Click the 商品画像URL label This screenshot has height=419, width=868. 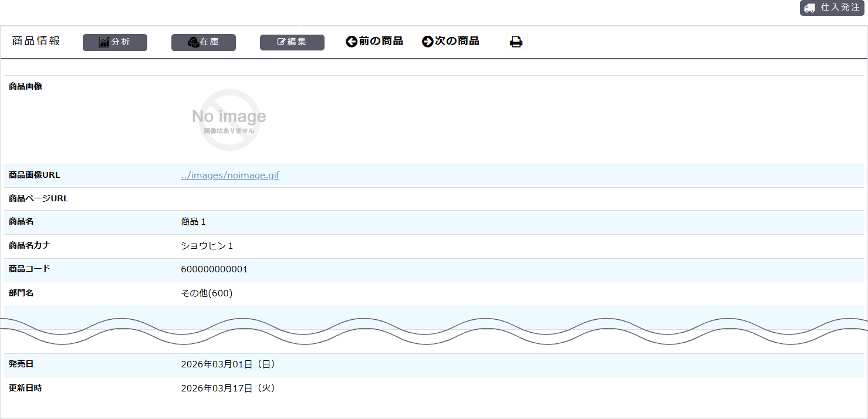(x=34, y=175)
